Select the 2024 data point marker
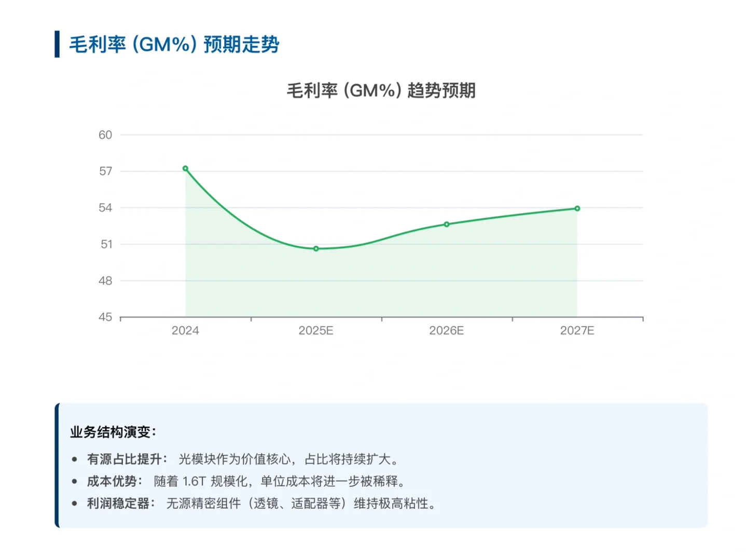This screenshot has width=746, height=560. [x=185, y=168]
